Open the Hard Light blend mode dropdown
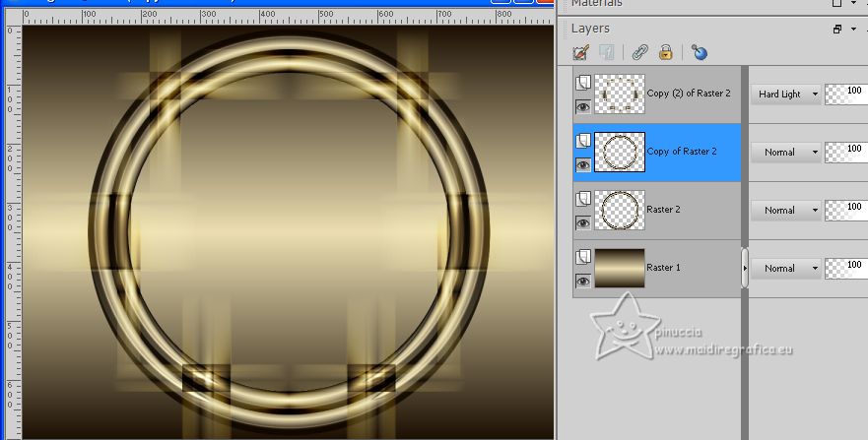This screenshot has height=440, width=868. click(x=785, y=94)
